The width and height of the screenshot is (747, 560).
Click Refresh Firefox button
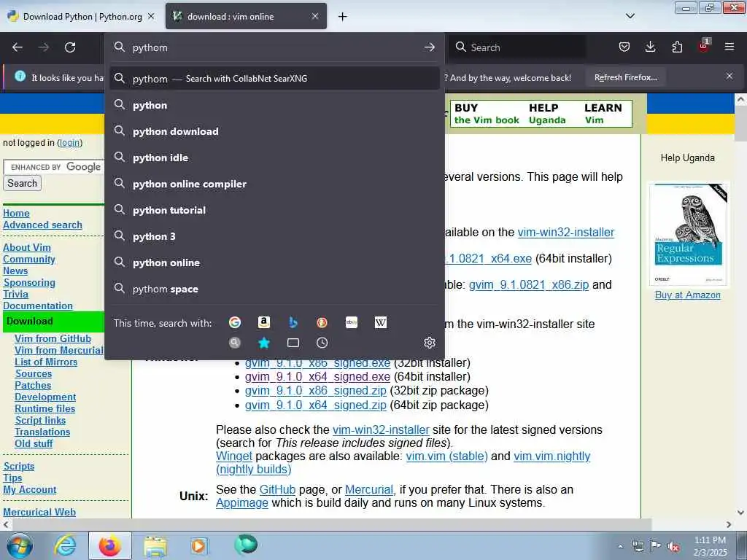[625, 77]
